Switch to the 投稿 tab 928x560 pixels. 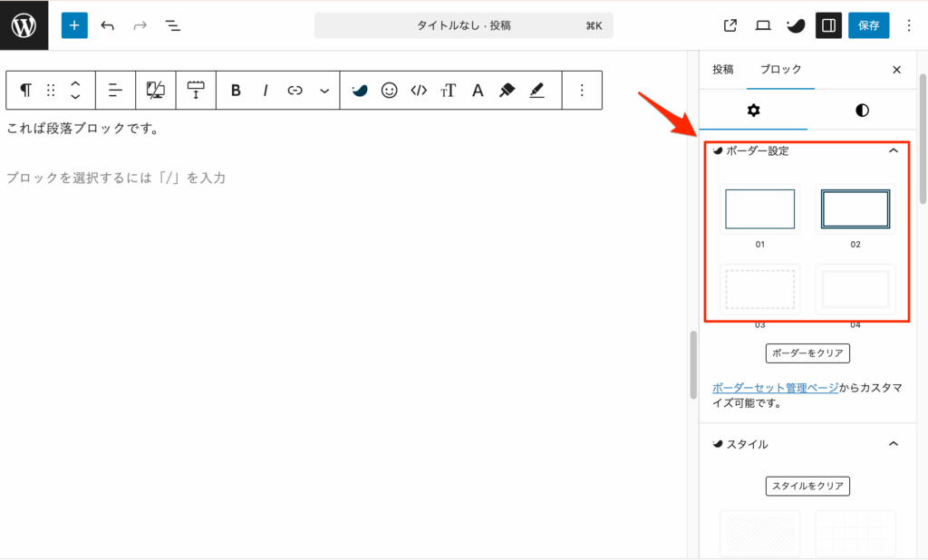722,70
